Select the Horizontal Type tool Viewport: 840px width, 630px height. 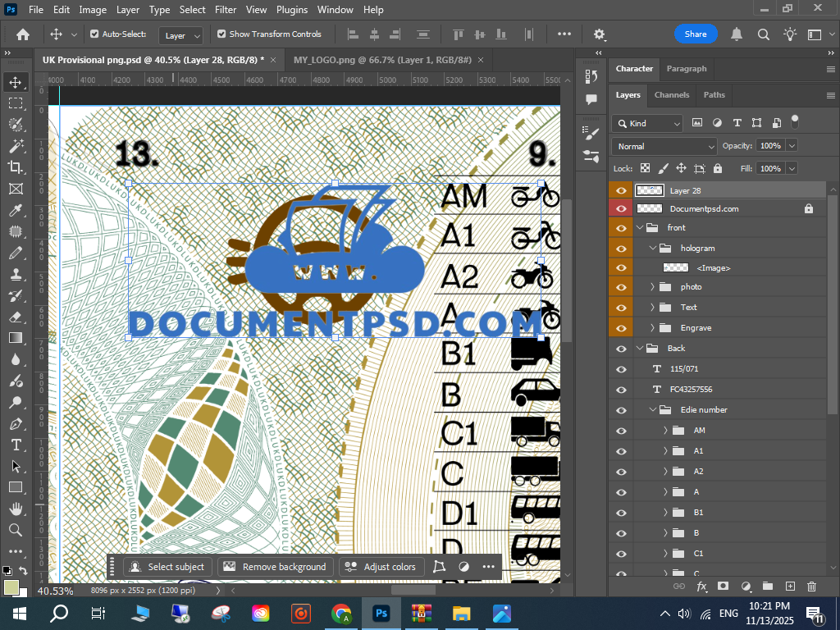[x=16, y=445]
